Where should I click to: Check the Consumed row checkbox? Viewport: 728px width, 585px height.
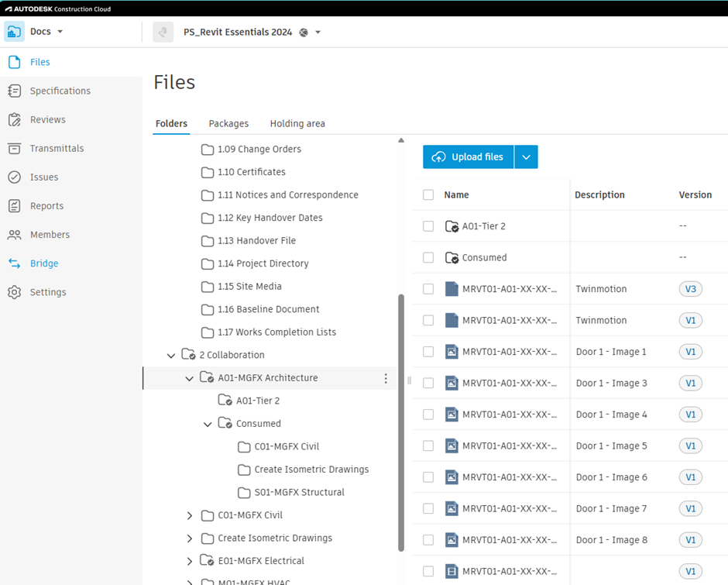point(428,257)
